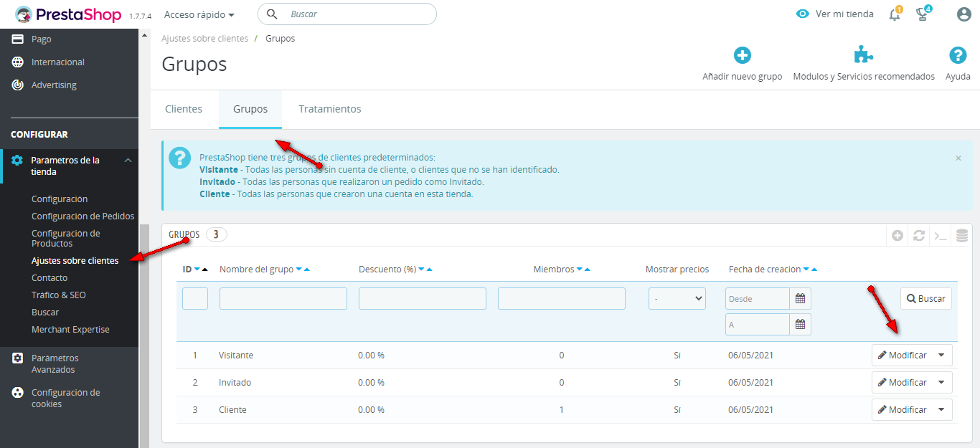This screenshot has width=980, height=448.
Task: Close the info alert banner
Action: 958,158
